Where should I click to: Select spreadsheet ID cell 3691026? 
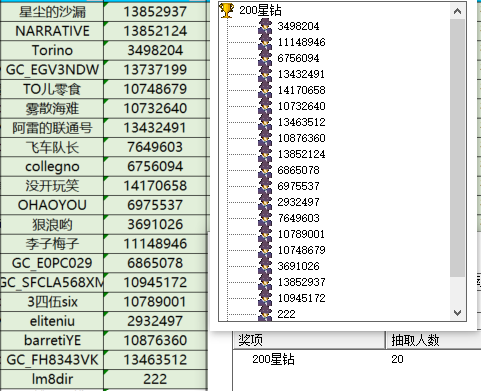point(155,224)
